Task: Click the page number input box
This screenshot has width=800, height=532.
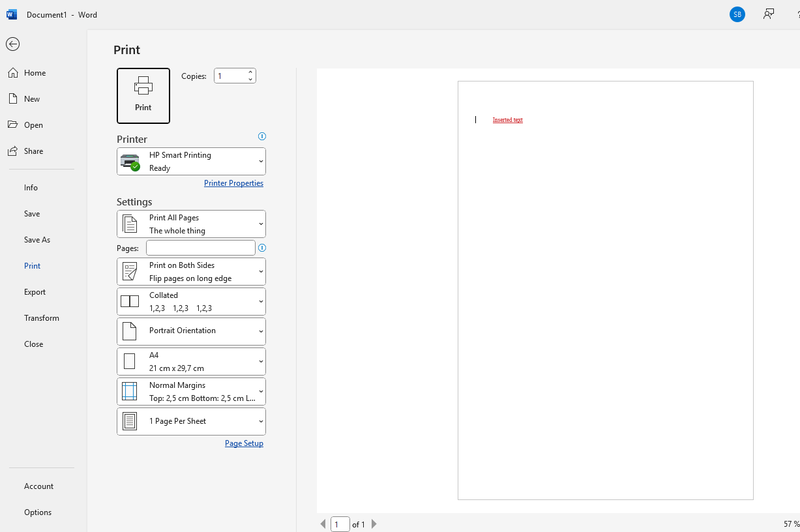Action: tap(340, 524)
